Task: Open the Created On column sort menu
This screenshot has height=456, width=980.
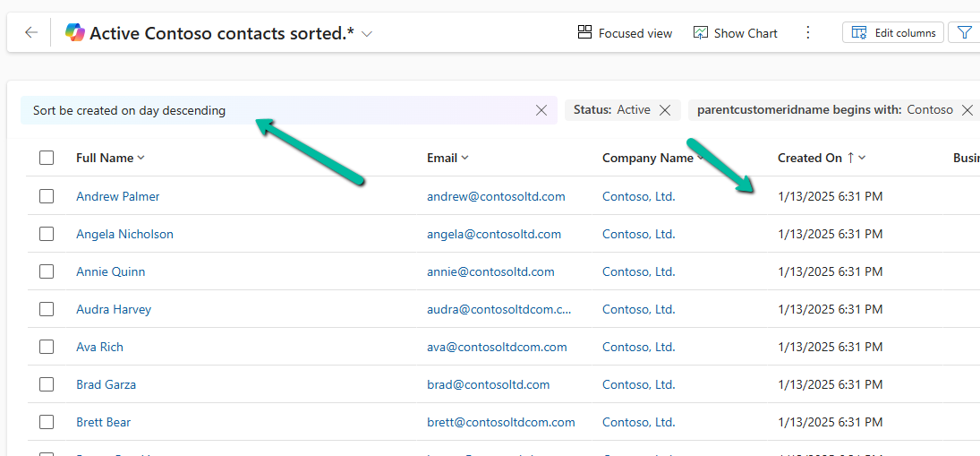Action: [x=821, y=158]
